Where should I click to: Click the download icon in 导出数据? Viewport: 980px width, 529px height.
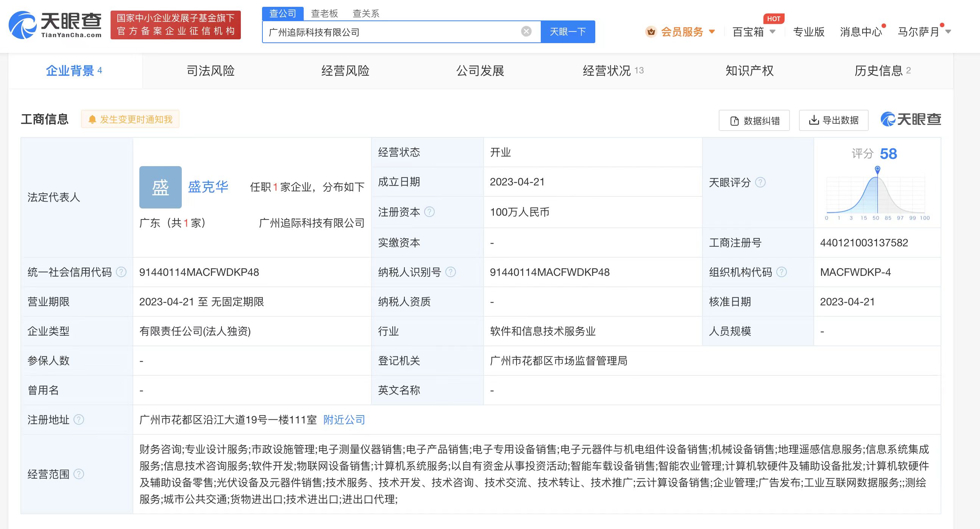click(x=814, y=120)
